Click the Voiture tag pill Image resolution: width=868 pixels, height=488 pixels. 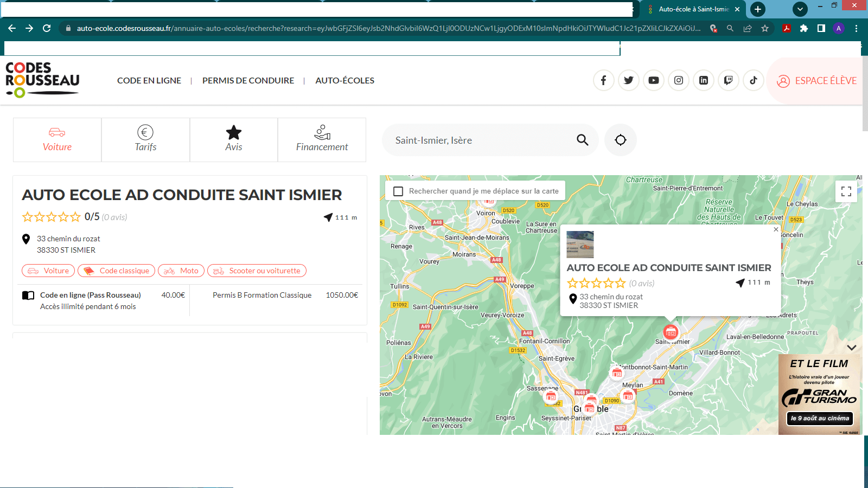point(48,271)
